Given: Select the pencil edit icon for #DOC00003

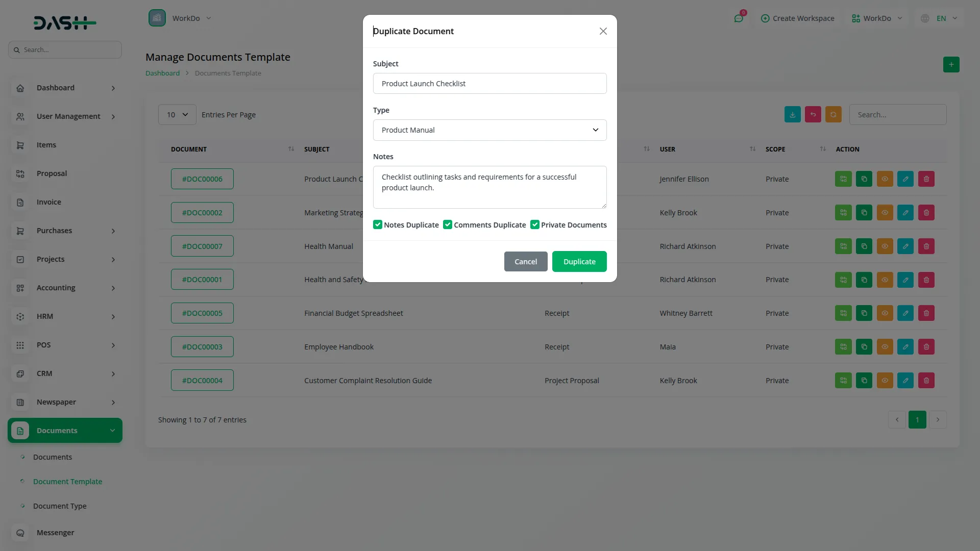Looking at the screenshot, I should (x=905, y=346).
